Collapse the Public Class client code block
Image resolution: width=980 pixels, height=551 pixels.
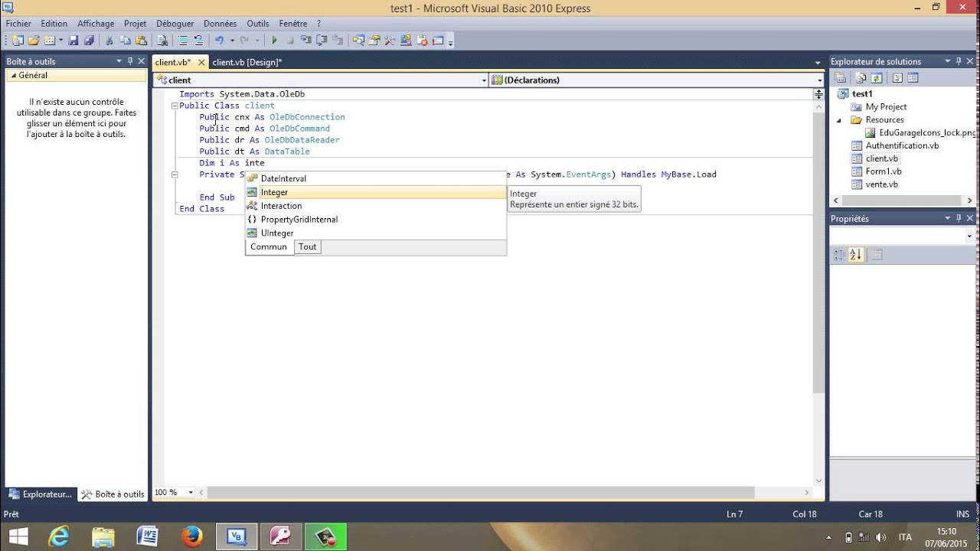pos(174,106)
